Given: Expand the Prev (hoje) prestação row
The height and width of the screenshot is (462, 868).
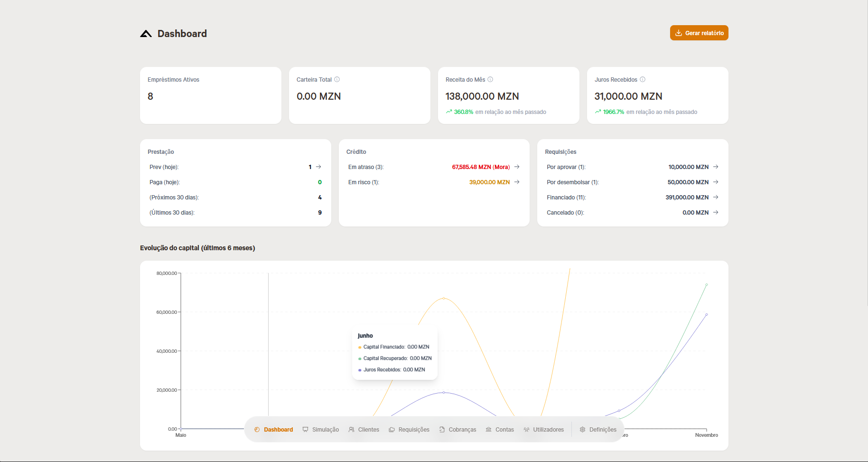Looking at the screenshot, I should [318, 167].
